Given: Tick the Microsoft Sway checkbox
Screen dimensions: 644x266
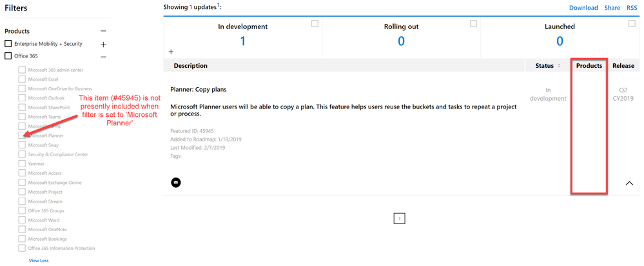Looking at the screenshot, I should tap(22, 145).
